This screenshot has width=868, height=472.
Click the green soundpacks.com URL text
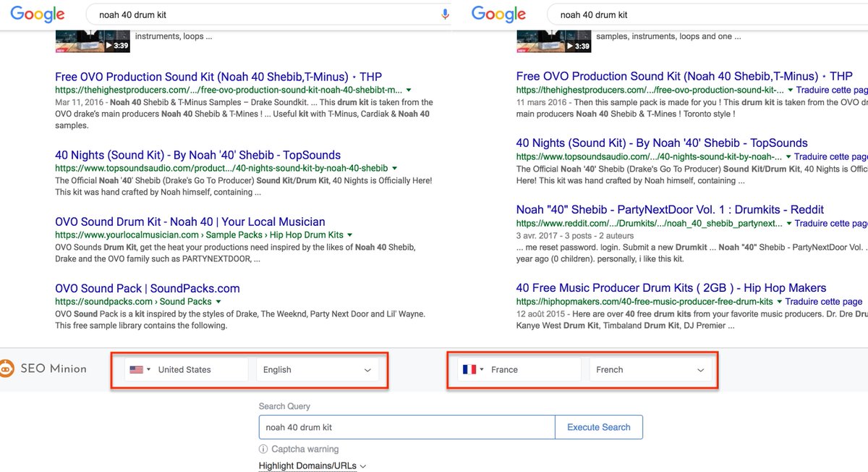pos(133,301)
